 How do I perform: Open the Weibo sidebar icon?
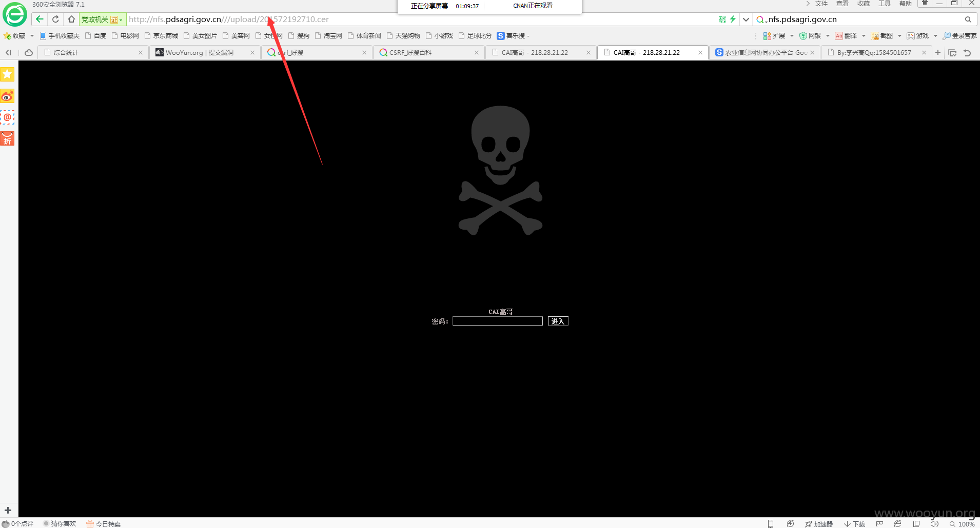tap(7, 96)
